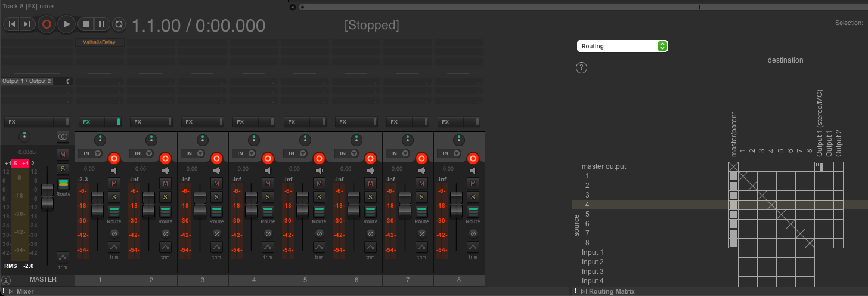
Task: Open the trim envelope button on track 1
Action: click(x=114, y=246)
